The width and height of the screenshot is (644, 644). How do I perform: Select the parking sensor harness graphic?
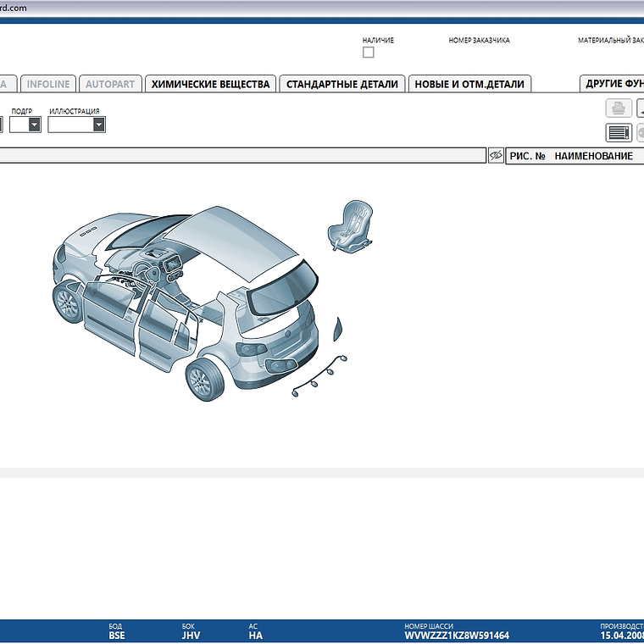[322, 375]
